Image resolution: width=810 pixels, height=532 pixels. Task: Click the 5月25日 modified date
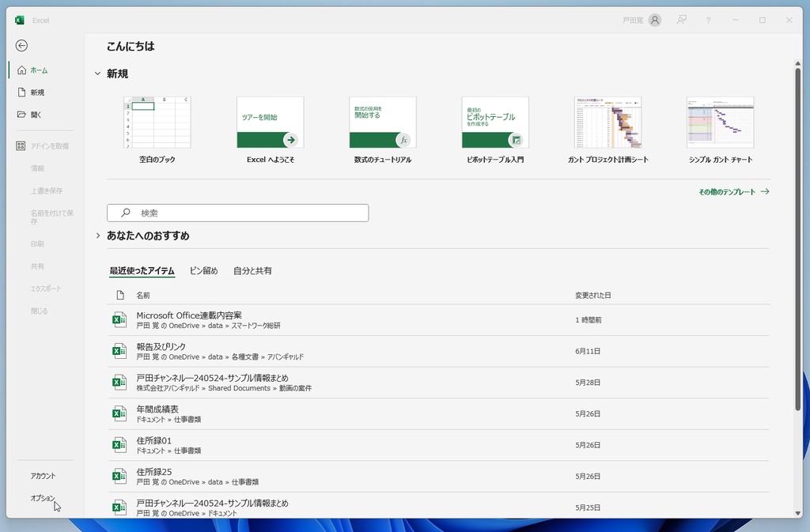click(x=588, y=507)
